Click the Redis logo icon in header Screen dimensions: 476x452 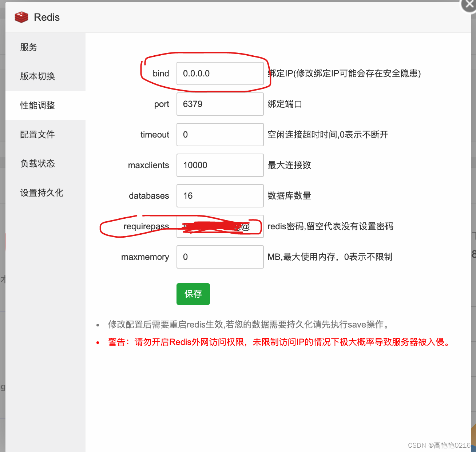point(21,17)
